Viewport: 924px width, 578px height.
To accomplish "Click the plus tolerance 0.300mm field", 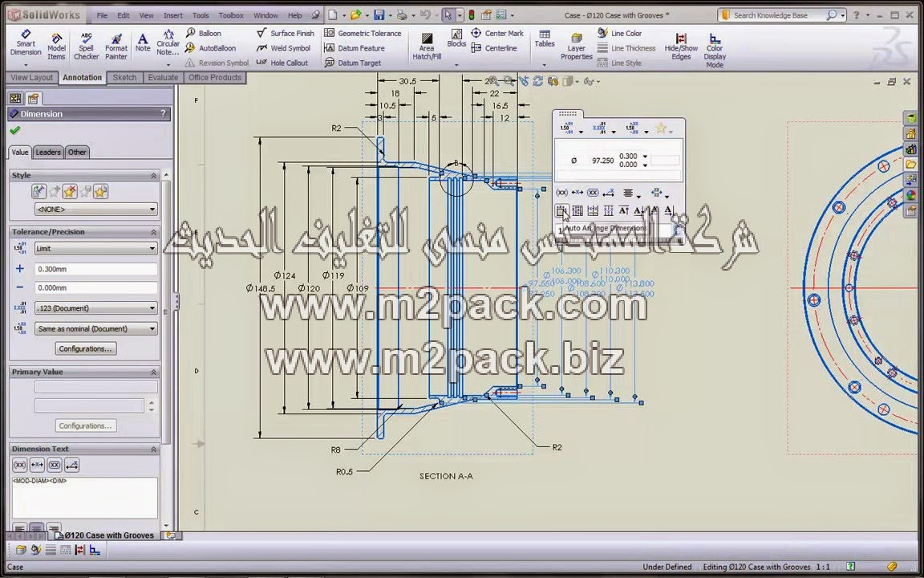I will tap(95, 269).
